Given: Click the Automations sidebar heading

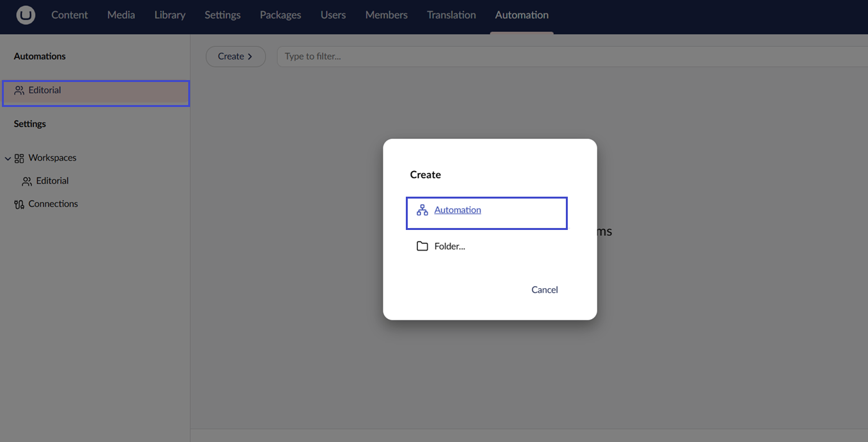Looking at the screenshot, I should [x=40, y=56].
